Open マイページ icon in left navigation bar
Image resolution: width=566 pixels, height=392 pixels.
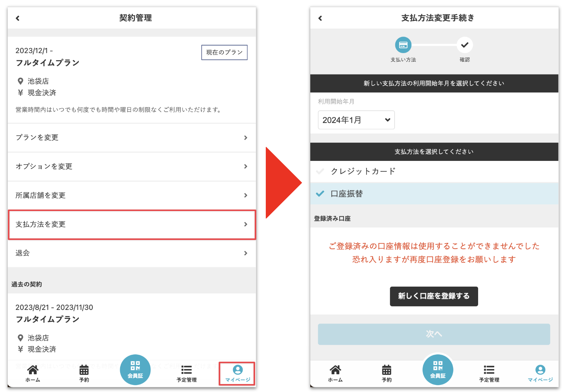pyautogui.click(x=237, y=373)
